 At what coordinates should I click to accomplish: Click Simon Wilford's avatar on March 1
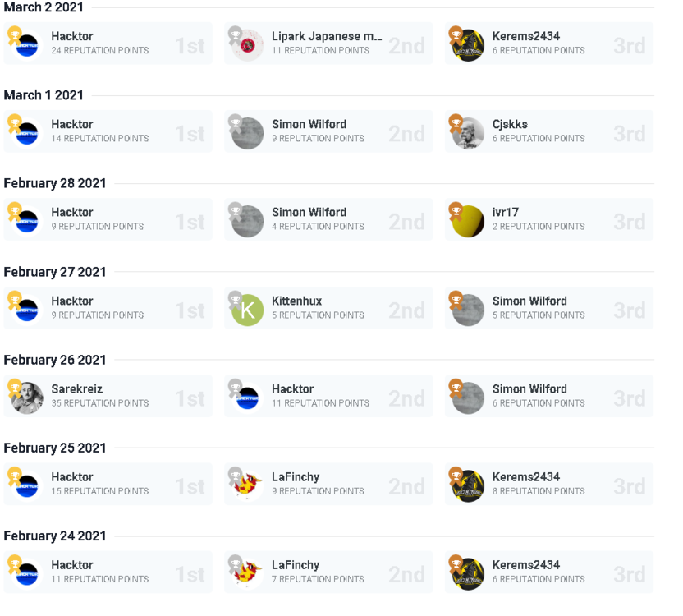[247, 133]
